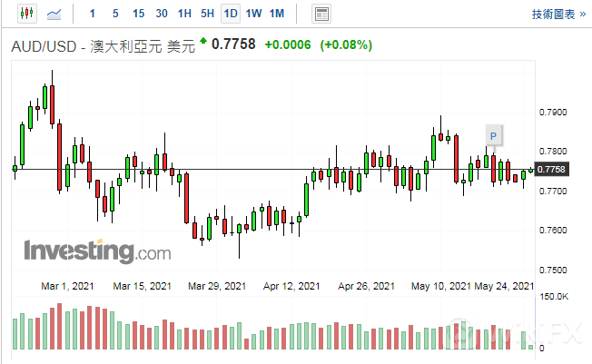Click the Mar 1, 2021 date label
Image resolution: width=592 pixels, height=364 pixels.
(x=67, y=286)
